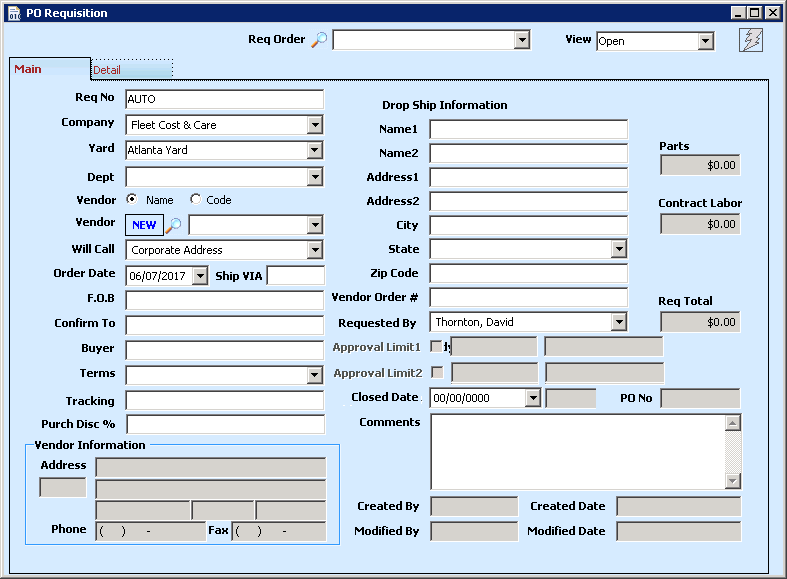Open the State dropdown
The height and width of the screenshot is (579, 787).
[x=619, y=249]
